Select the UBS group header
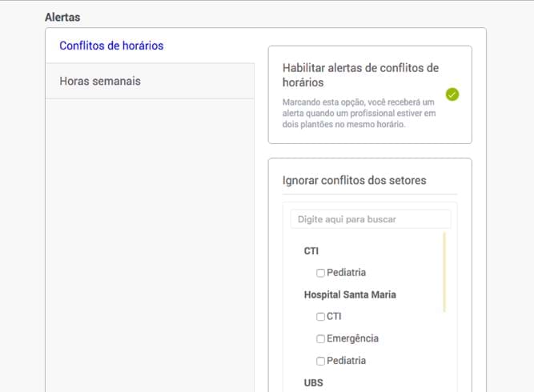The height and width of the screenshot is (392, 534). point(313,383)
